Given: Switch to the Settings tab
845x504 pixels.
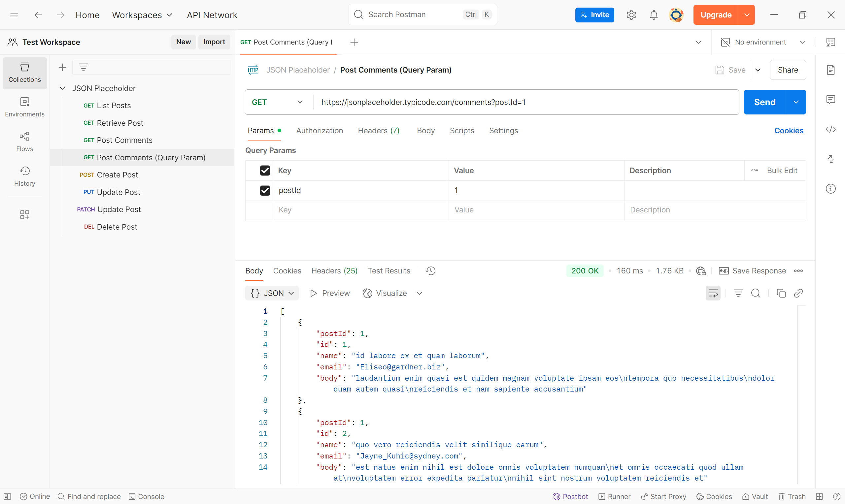Looking at the screenshot, I should click(x=503, y=131).
